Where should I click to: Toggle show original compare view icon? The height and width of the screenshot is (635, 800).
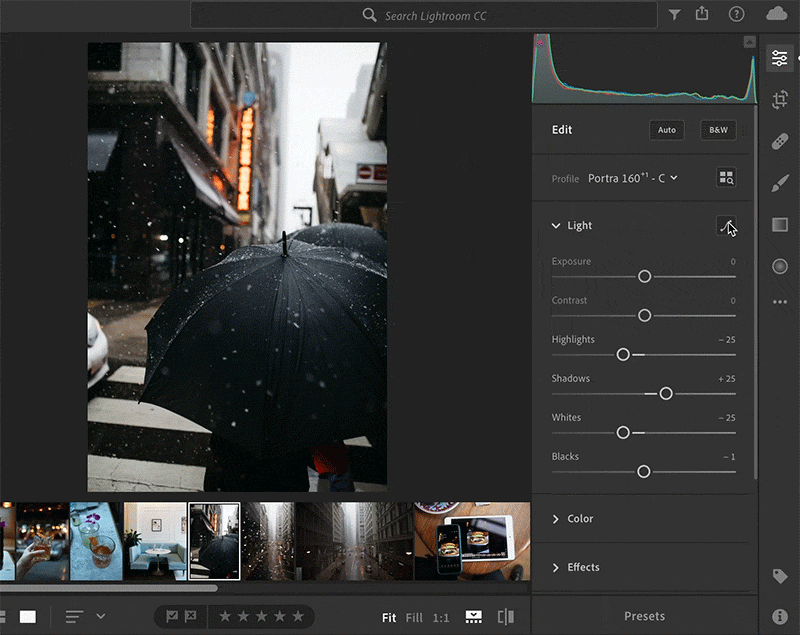[x=506, y=617]
